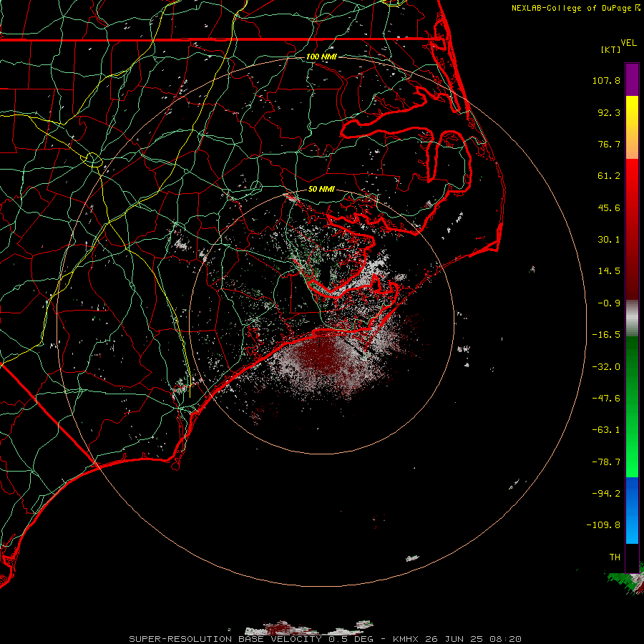
Task: Select the 30.1 legend value
Action: (609, 240)
